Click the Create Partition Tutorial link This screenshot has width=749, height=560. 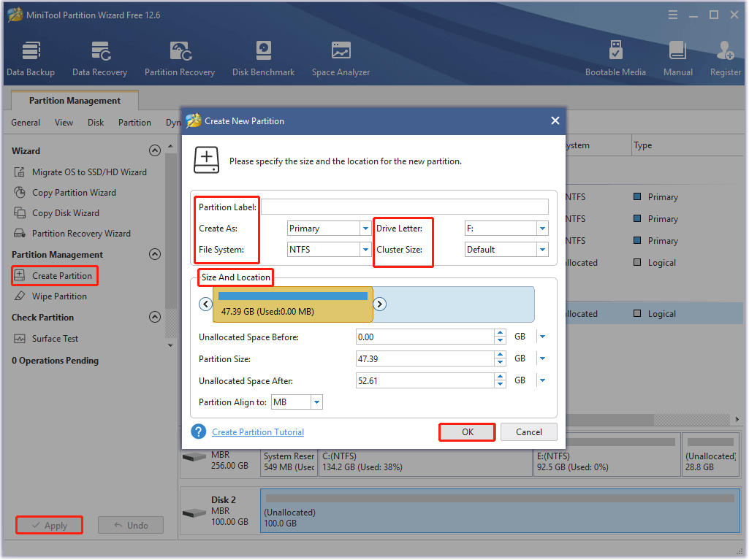(x=257, y=431)
